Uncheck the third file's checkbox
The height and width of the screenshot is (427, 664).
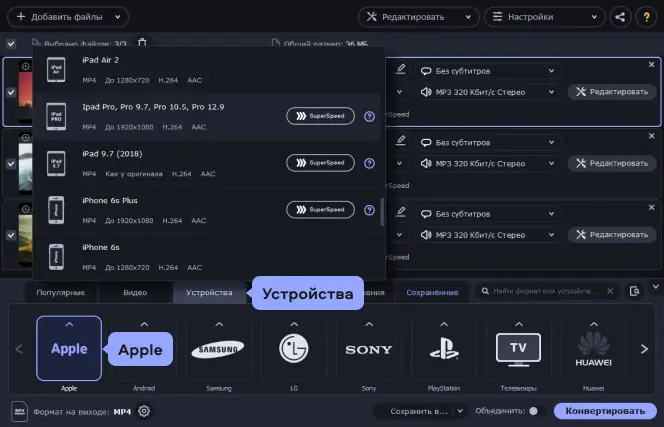11,235
